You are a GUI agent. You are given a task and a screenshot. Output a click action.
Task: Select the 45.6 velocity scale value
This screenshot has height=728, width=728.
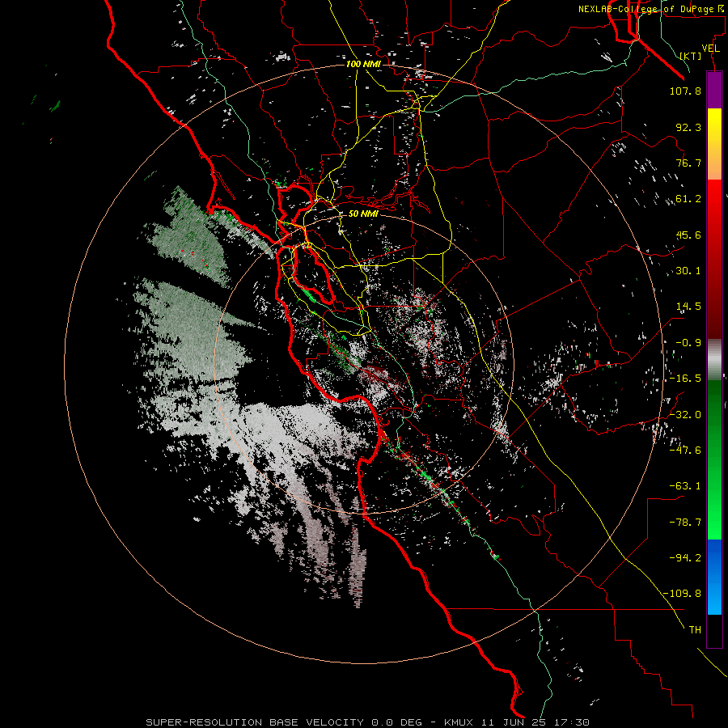click(688, 235)
